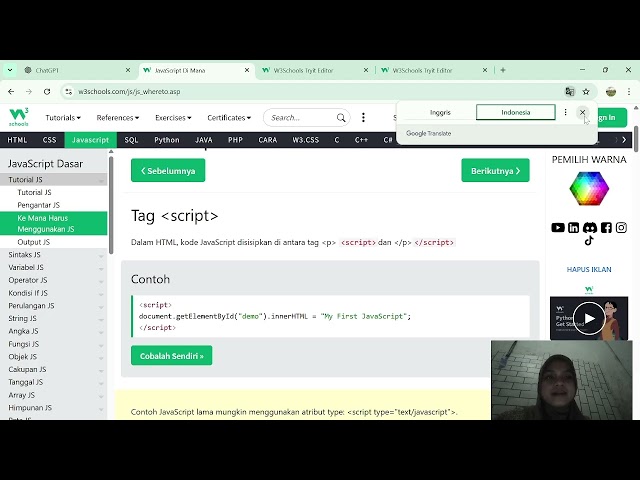This screenshot has height=480, width=640.
Task: Open the tab search dropdown arrow
Action: [10, 70]
